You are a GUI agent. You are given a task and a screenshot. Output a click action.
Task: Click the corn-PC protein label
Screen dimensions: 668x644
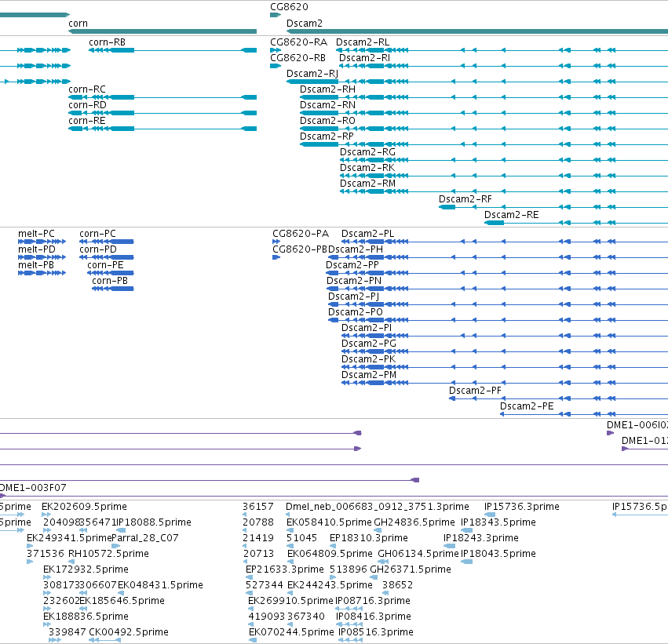click(97, 234)
